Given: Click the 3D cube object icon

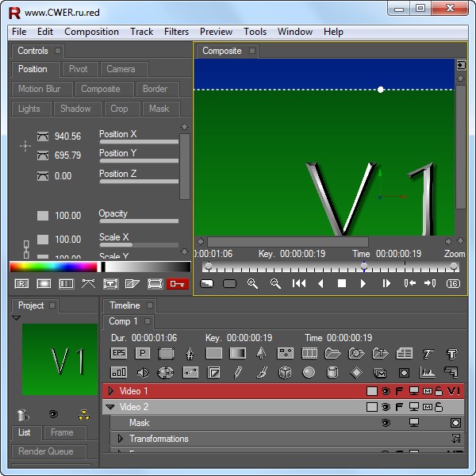Looking at the screenshot, I should [x=285, y=372].
